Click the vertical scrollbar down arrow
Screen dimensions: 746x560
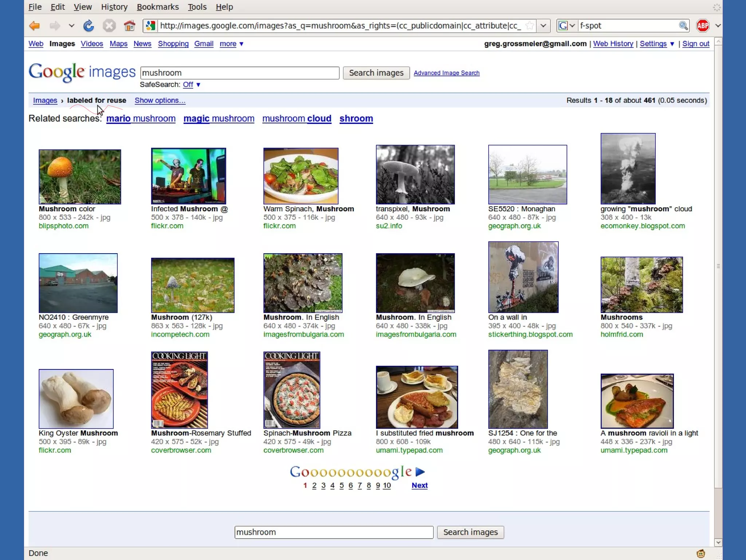(x=718, y=543)
